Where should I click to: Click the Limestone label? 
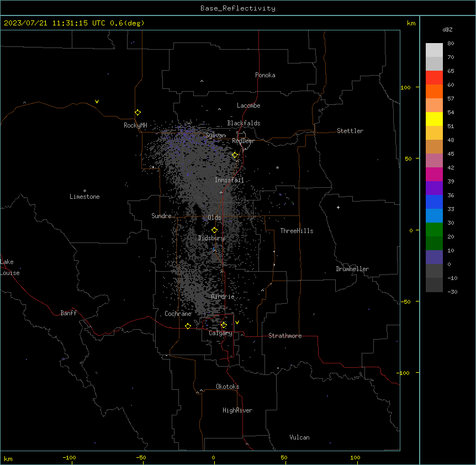[84, 197]
